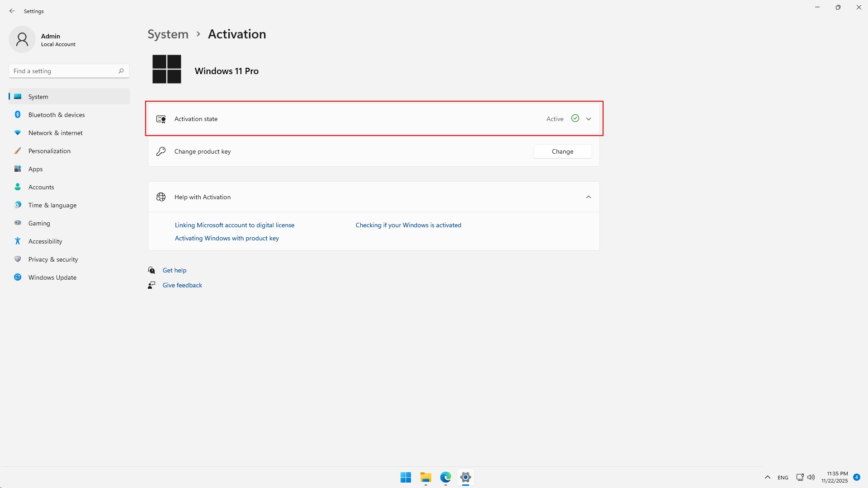This screenshot has width=868, height=488.
Task: Click the search magnifier icon
Action: pos(121,71)
